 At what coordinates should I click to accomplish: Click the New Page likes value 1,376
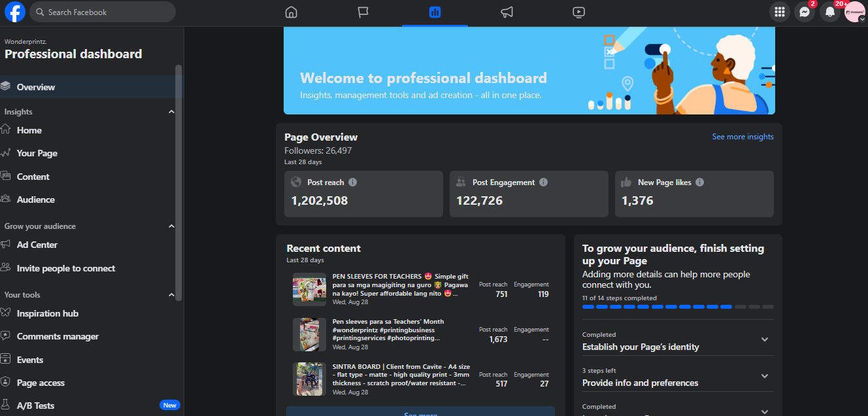coord(637,201)
